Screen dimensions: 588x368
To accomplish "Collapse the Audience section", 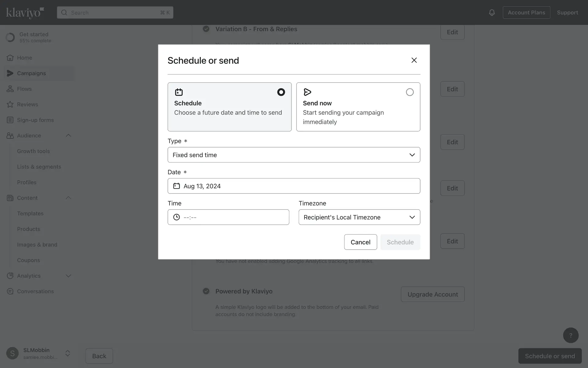I will (68, 136).
